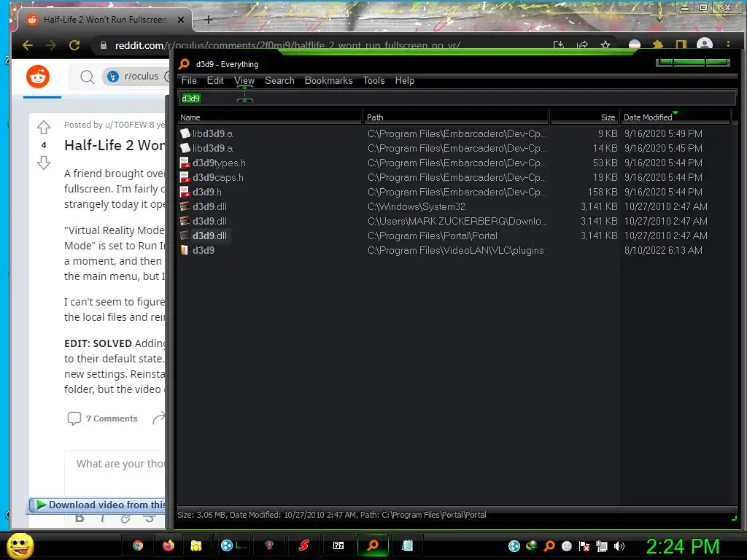Open the Chrome extensions puzzle icon
The height and width of the screenshot is (560, 747).
[658, 44]
